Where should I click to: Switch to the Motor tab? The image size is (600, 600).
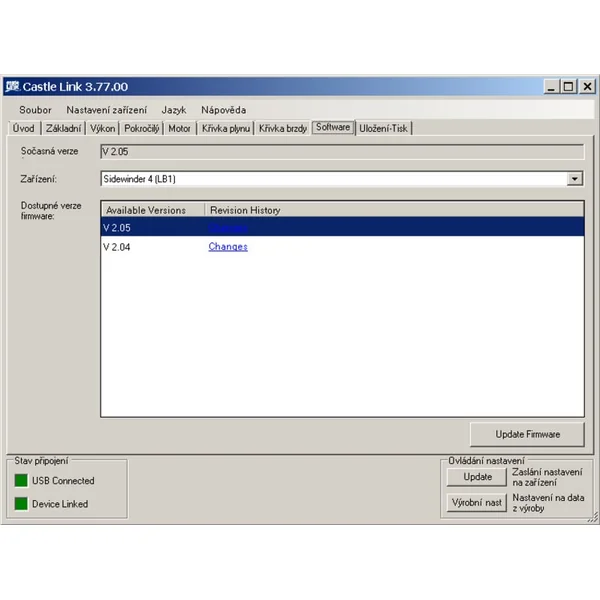click(x=180, y=128)
